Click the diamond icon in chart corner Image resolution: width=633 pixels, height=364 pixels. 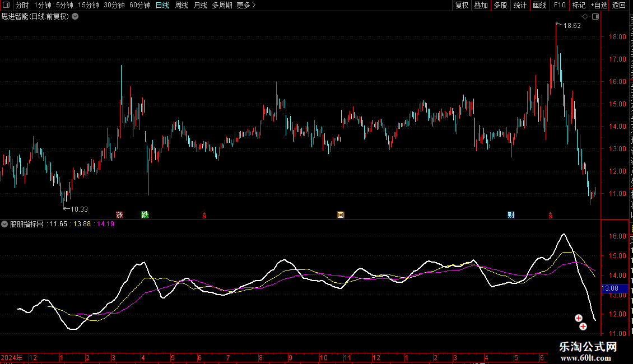[x=585, y=17]
